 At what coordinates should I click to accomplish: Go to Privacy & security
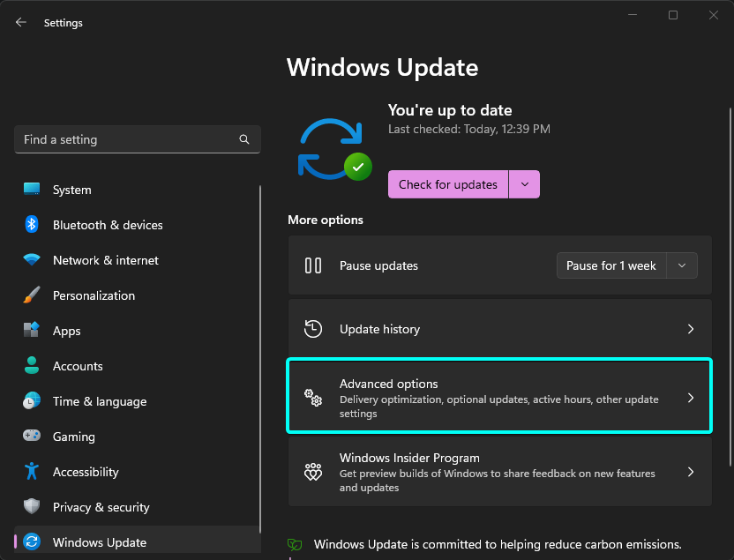tap(137, 507)
